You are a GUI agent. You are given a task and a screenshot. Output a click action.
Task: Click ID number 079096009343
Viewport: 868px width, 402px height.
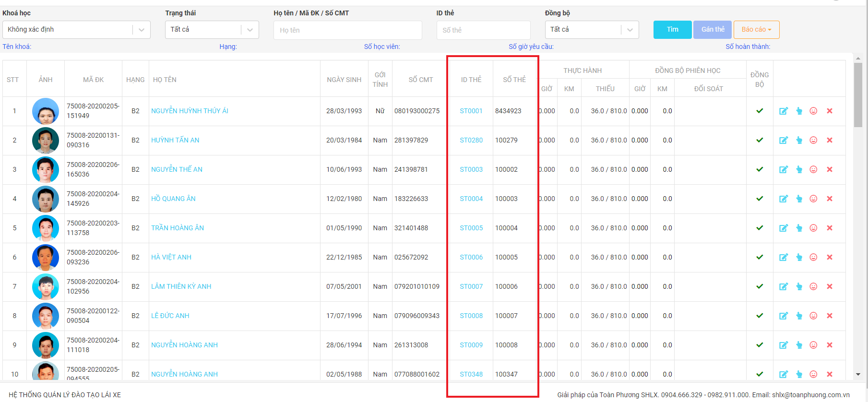[417, 316]
